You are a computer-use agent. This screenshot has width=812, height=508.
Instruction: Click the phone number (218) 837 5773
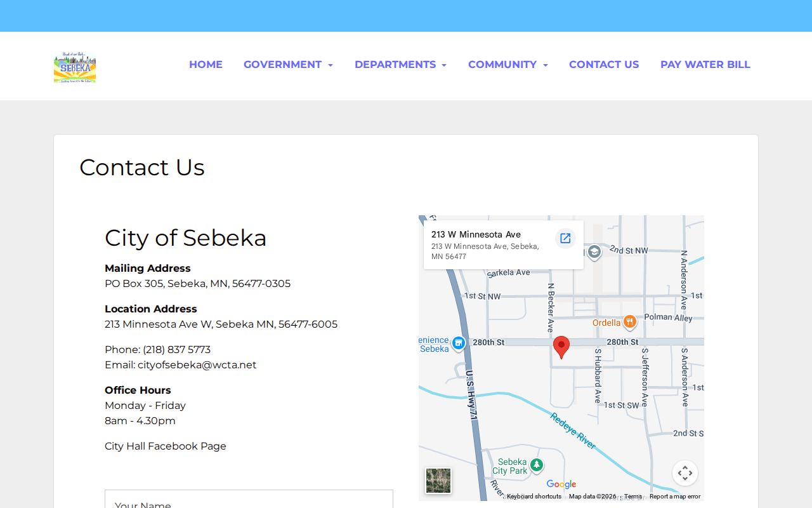click(x=177, y=350)
